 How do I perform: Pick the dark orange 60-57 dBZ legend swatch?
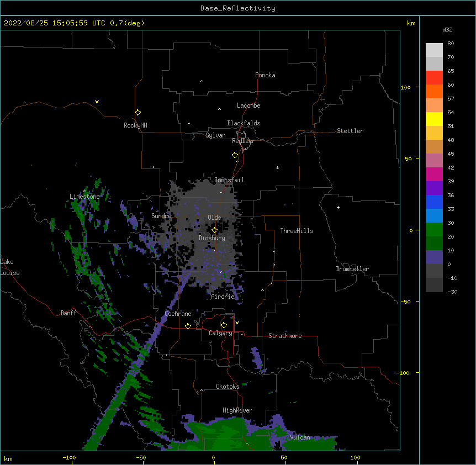click(x=434, y=91)
